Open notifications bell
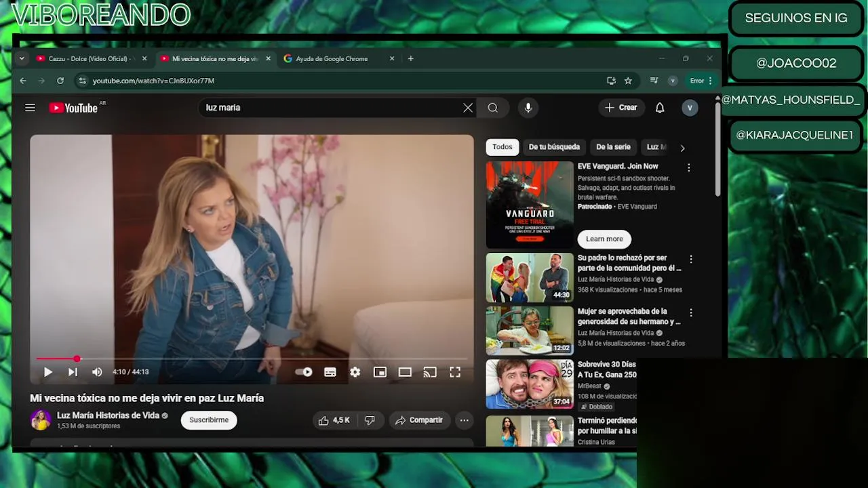Image resolution: width=868 pixels, height=488 pixels. click(x=660, y=108)
